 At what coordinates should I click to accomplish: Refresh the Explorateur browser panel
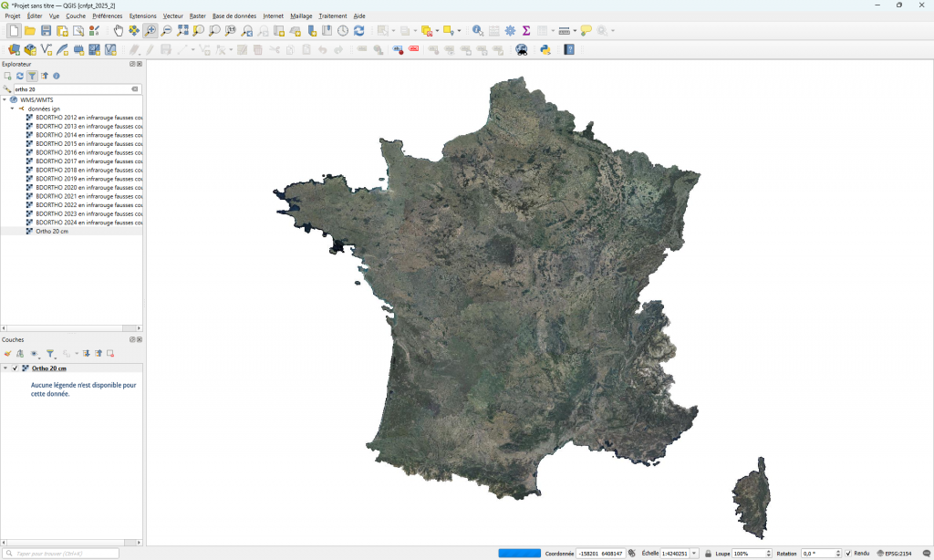click(20, 76)
